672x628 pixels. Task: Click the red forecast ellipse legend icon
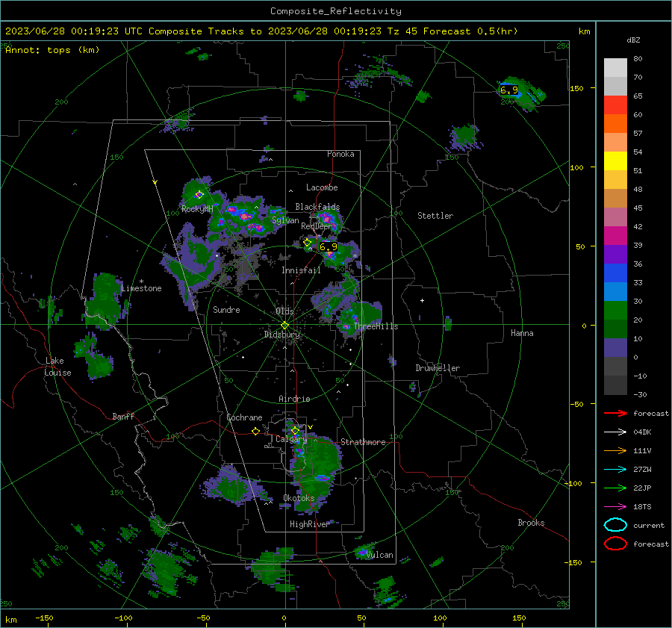pyautogui.click(x=615, y=544)
